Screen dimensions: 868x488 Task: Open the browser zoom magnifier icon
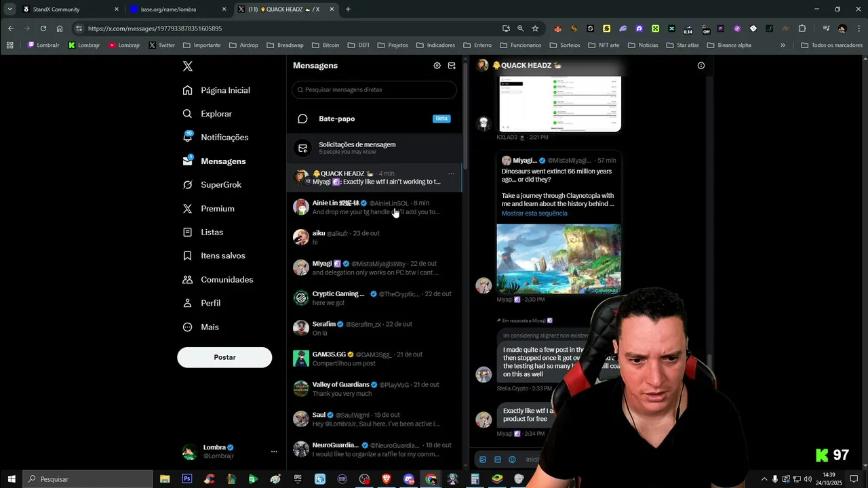click(520, 28)
